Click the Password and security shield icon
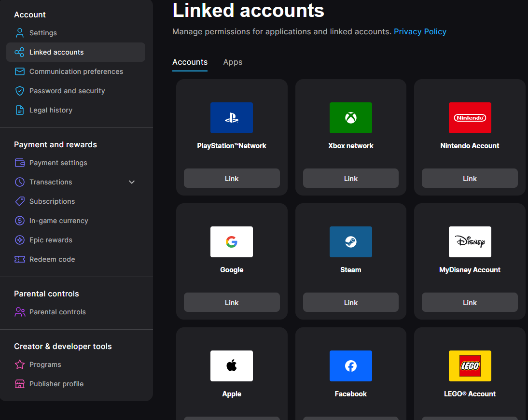528x420 pixels. click(19, 91)
